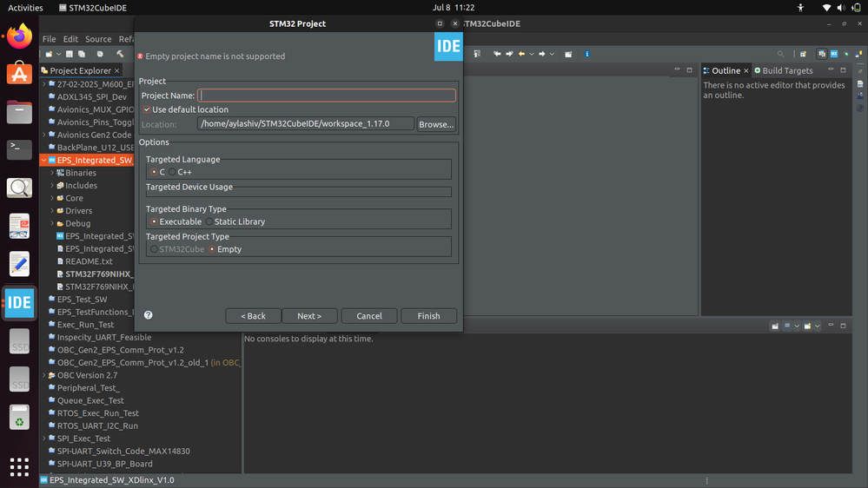Select Empty project type radio button
This screenshot has height=488, width=868.
(x=212, y=249)
